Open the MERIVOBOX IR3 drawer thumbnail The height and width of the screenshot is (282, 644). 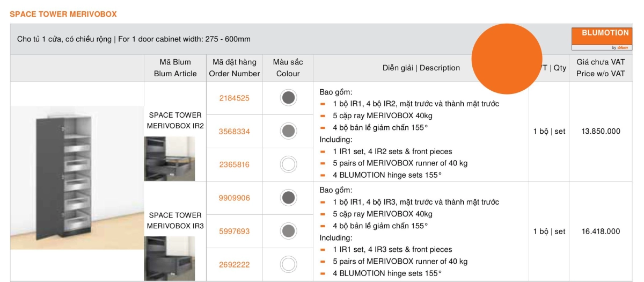[169, 258]
